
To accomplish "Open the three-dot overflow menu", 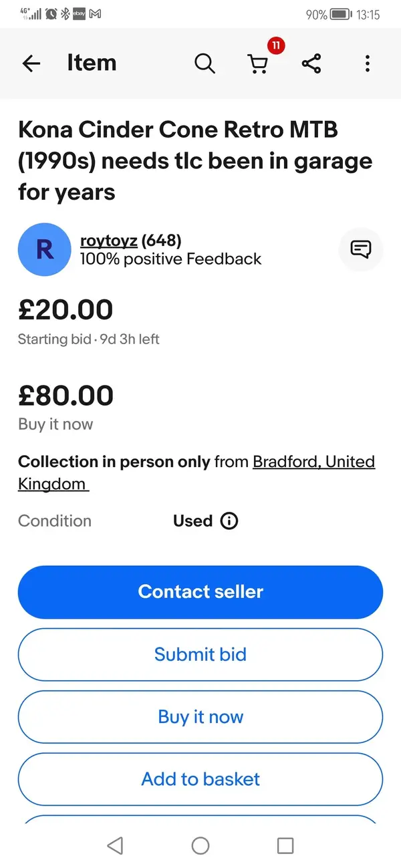I will click(368, 63).
